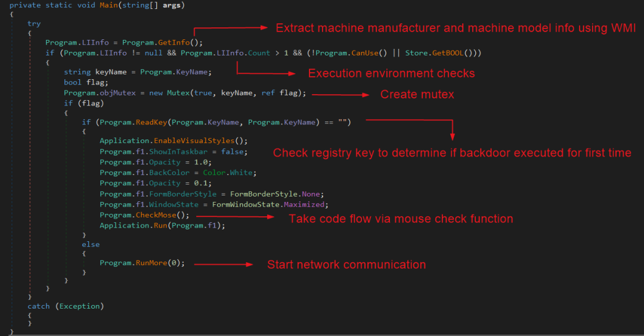Click the Count property of LIInfo
This screenshot has height=336, width=644.
[x=259, y=53]
